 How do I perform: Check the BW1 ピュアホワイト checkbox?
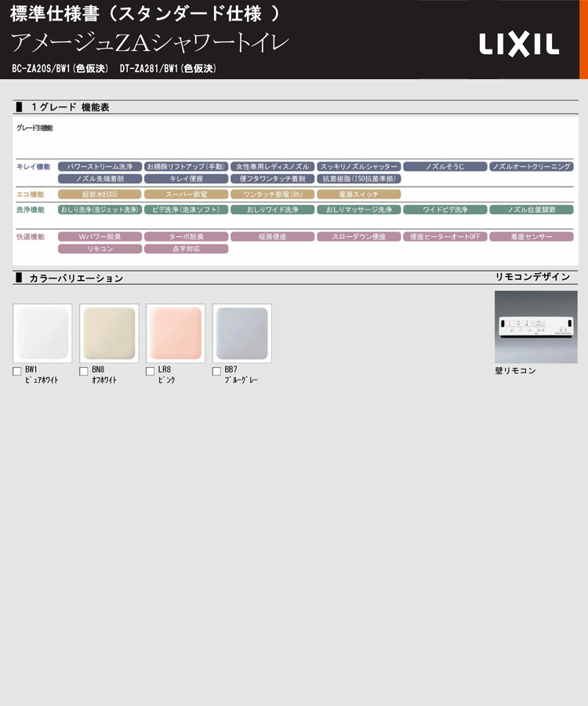[x=17, y=372]
